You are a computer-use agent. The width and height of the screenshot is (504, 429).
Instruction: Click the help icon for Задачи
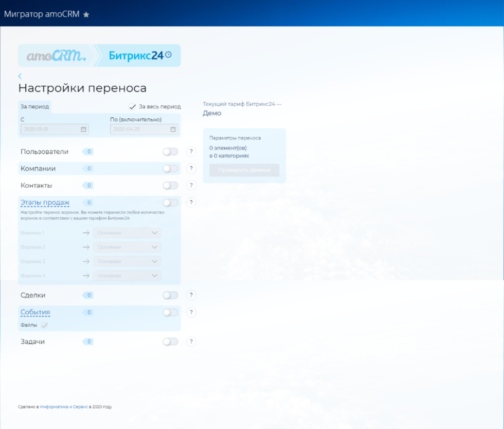pos(191,342)
